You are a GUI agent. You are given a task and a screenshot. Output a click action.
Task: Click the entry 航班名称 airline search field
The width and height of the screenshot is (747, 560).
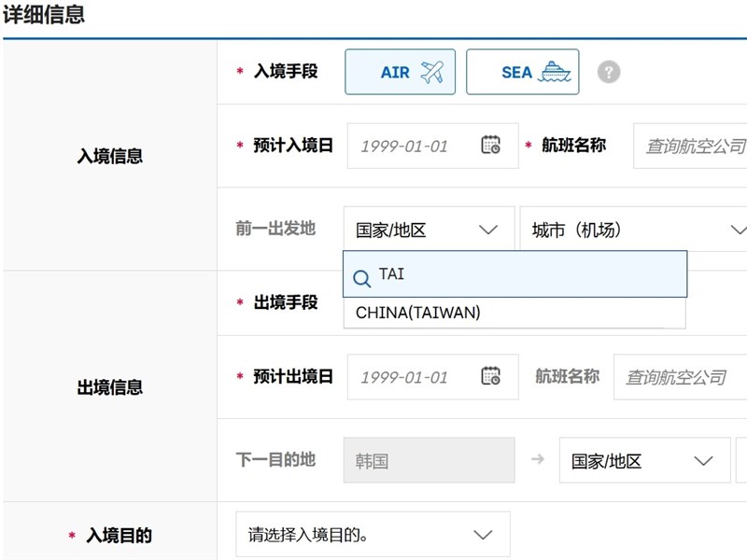coord(691,146)
